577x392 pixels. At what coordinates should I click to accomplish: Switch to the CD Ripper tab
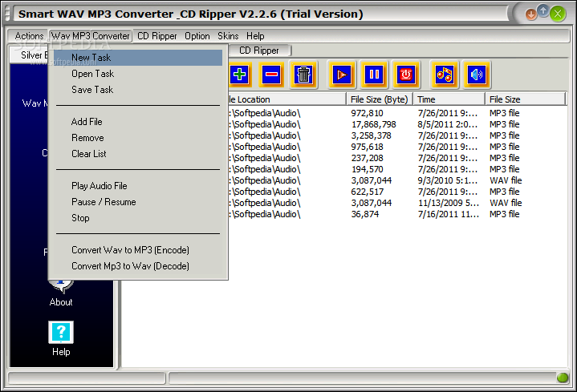pyautogui.click(x=259, y=51)
